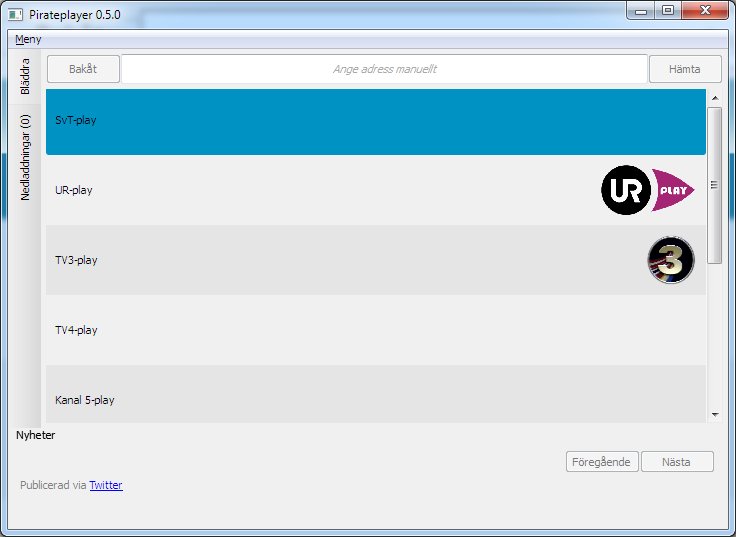Click the Nästa news button

coord(677,462)
